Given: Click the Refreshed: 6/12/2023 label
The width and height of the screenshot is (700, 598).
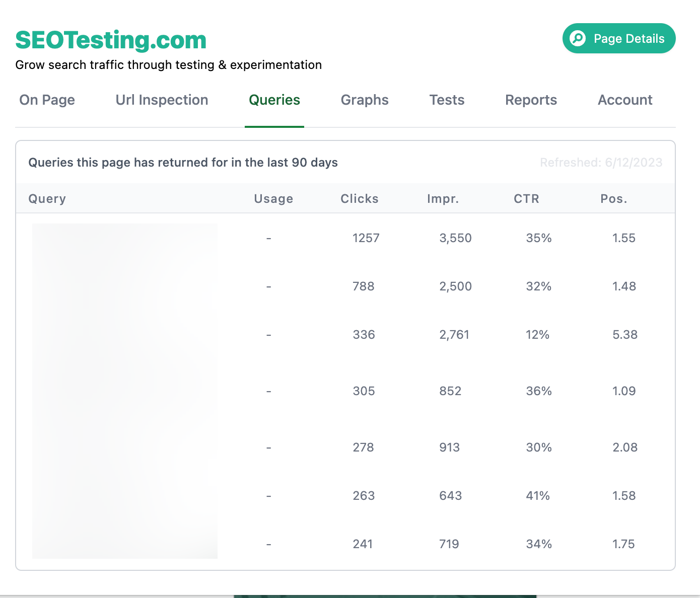Looking at the screenshot, I should (x=601, y=163).
